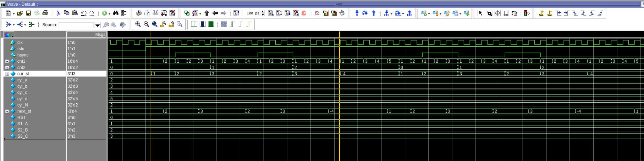Click the traffic light run icon
The width and height of the screenshot is (644, 161).
coord(527,13)
